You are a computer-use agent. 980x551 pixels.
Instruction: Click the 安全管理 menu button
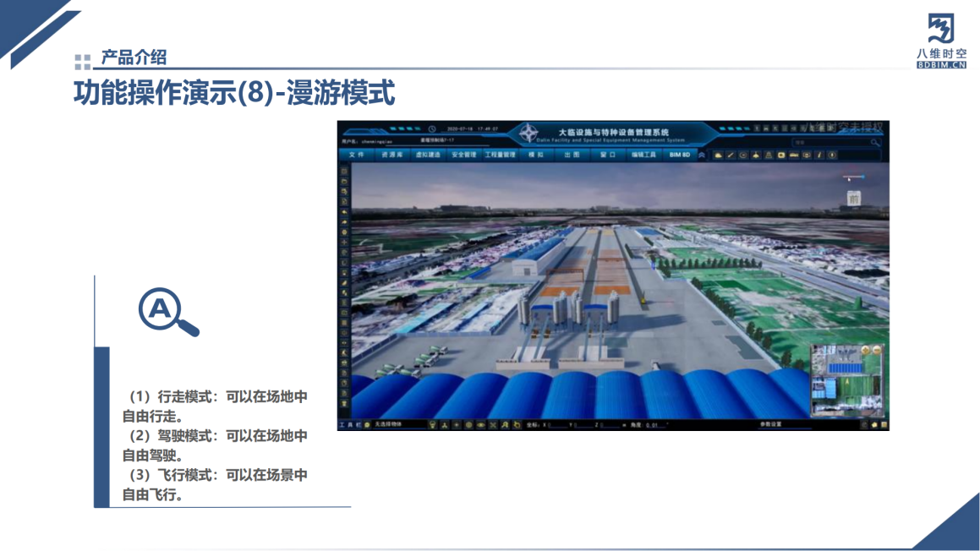pos(463,155)
